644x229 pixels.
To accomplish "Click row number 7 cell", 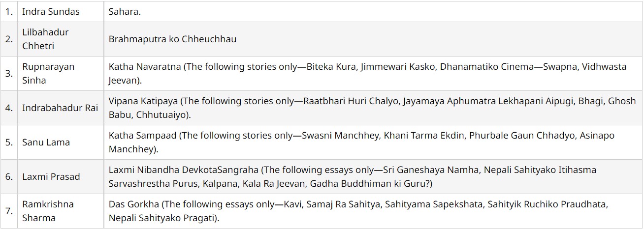I will click(9, 211).
